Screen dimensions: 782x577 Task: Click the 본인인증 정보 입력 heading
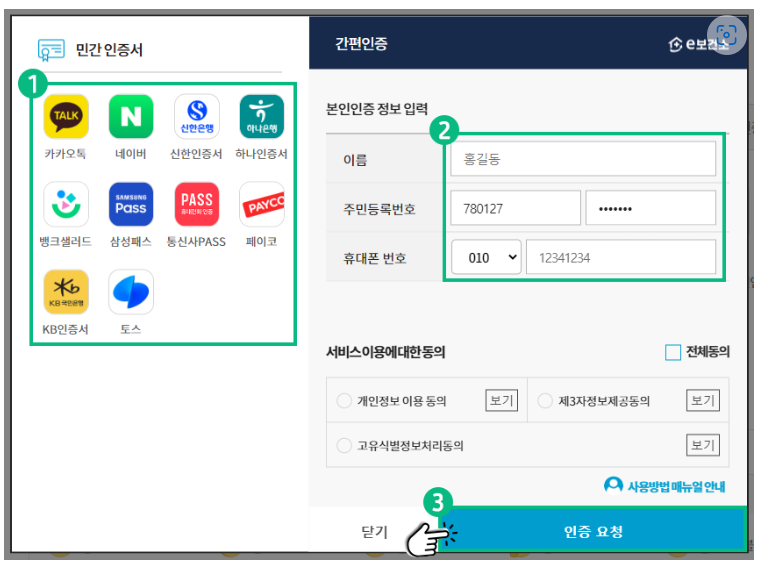pyautogui.click(x=377, y=108)
